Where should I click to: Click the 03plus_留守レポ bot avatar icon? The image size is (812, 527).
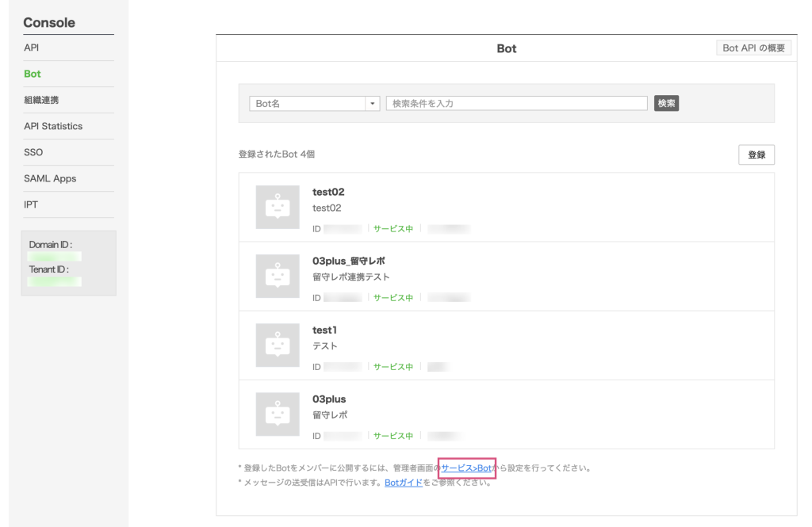(278, 276)
